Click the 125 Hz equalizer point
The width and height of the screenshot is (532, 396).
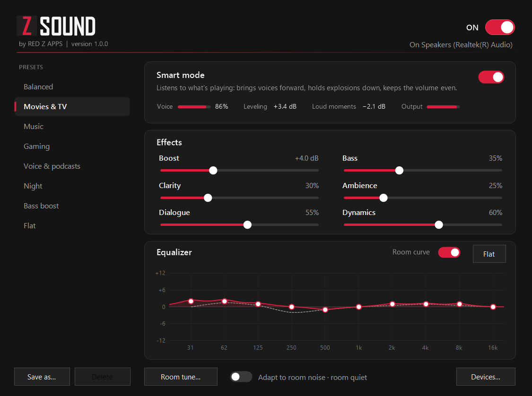pos(258,304)
